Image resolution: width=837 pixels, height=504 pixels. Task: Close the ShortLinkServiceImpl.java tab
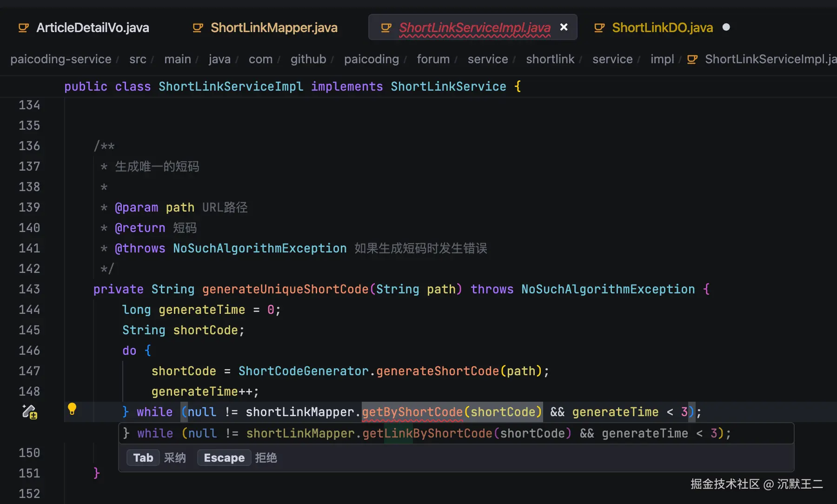564,27
